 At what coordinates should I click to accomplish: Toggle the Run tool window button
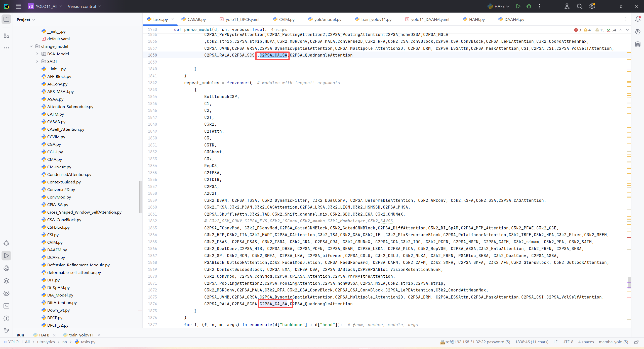click(x=7, y=256)
